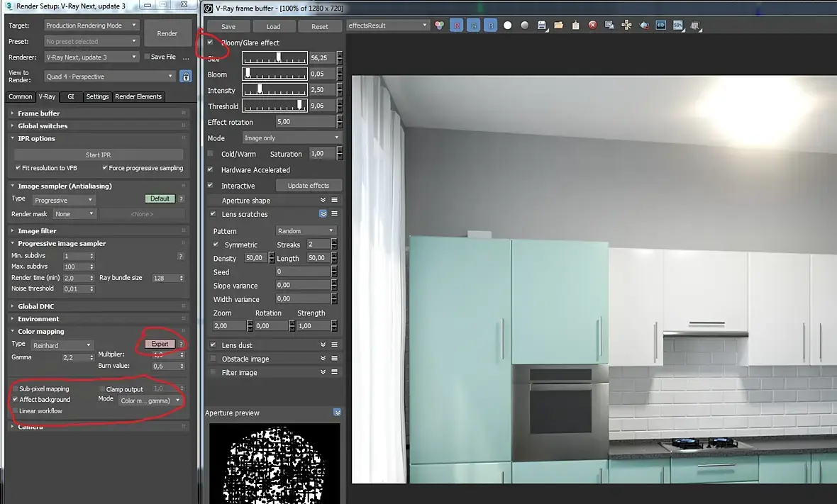Click the Reset button in lens effects

pyautogui.click(x=320, y=26)
